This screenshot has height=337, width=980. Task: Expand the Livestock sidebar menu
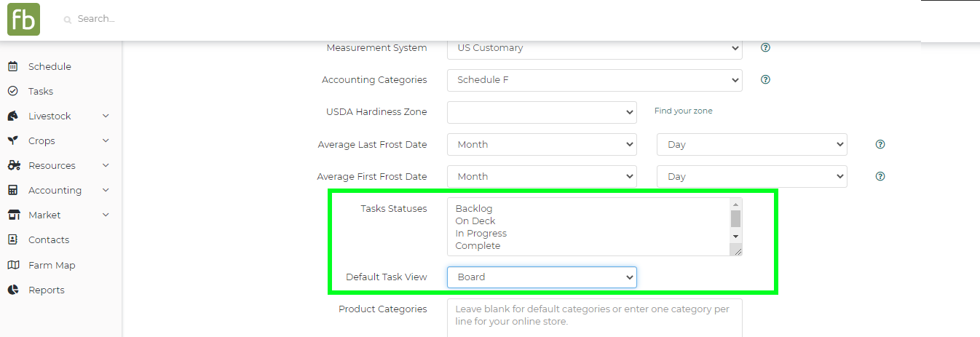pyautogui.click(x=106, y=116)
